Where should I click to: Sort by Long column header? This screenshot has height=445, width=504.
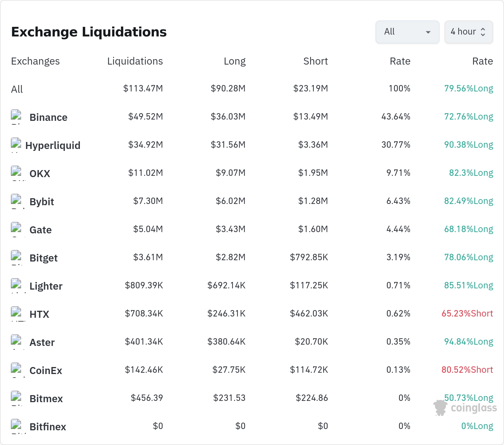click(235, 61)
